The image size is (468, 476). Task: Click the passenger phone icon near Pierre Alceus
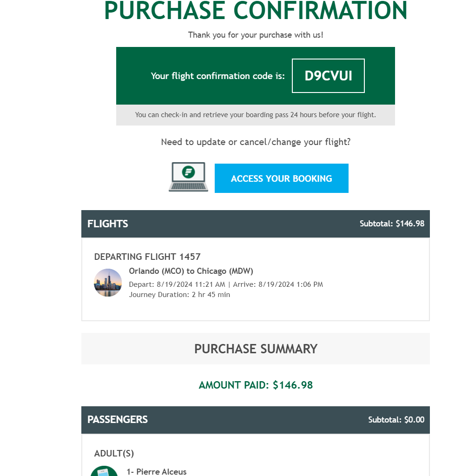coord(104,471)
